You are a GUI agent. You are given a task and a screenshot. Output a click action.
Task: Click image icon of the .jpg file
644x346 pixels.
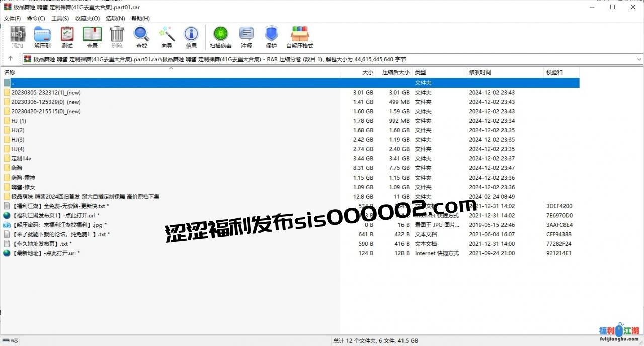(x=7, y=225)
